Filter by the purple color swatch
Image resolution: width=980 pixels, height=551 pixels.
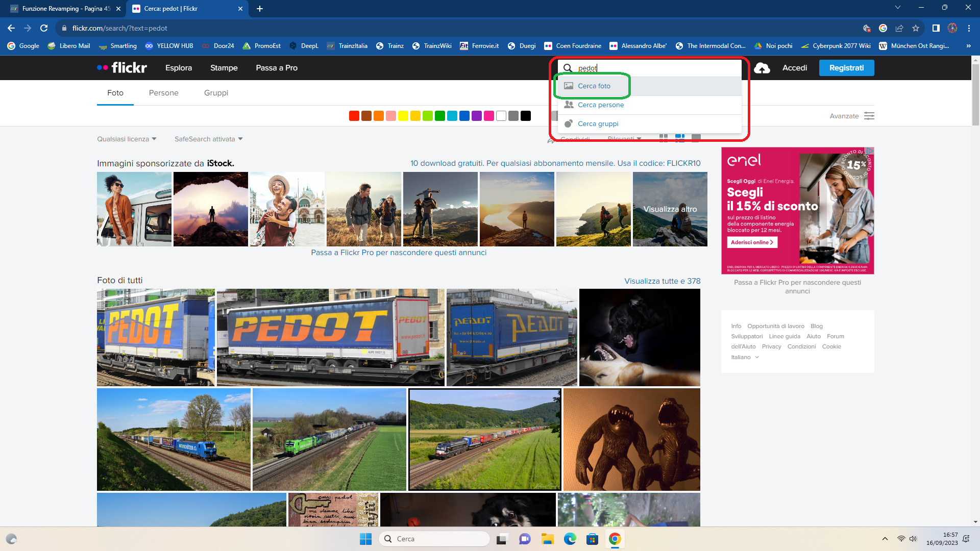(x=477, y=116)
